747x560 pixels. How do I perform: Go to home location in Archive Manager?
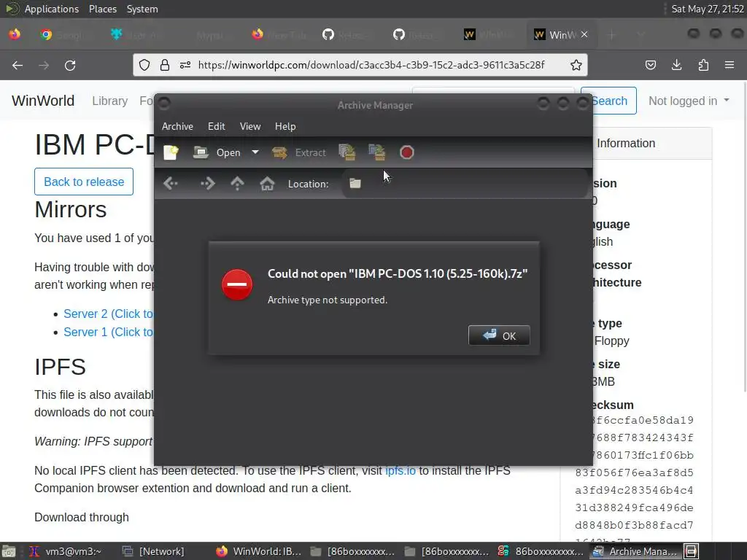click(267, 183)
